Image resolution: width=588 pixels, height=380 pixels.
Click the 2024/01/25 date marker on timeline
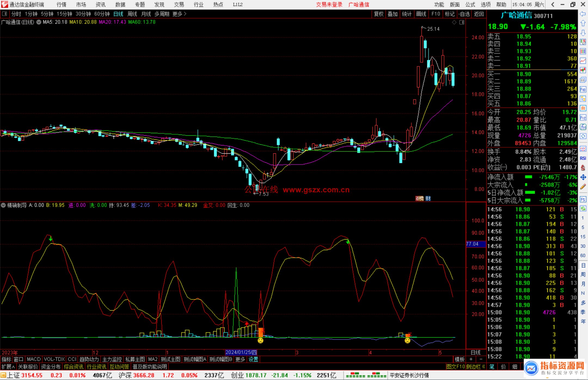[x=241, y=352]
